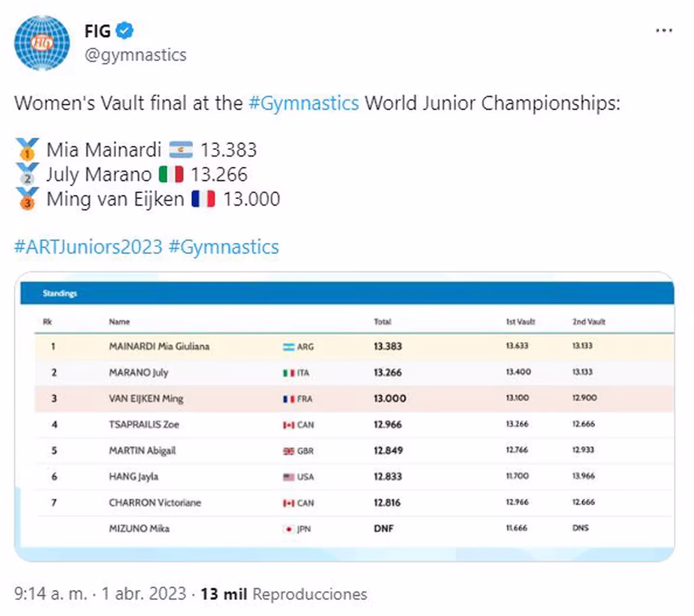Click the Standings header of the results table

click(x=60, y=293)
